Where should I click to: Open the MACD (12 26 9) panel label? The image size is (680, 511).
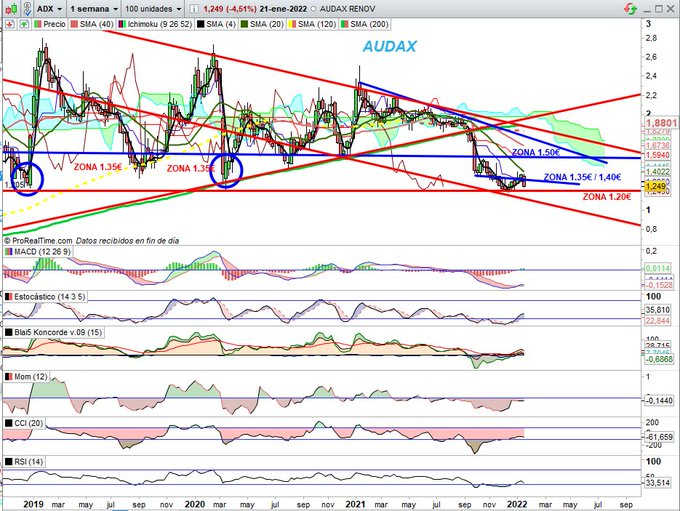tap(37, 252)
